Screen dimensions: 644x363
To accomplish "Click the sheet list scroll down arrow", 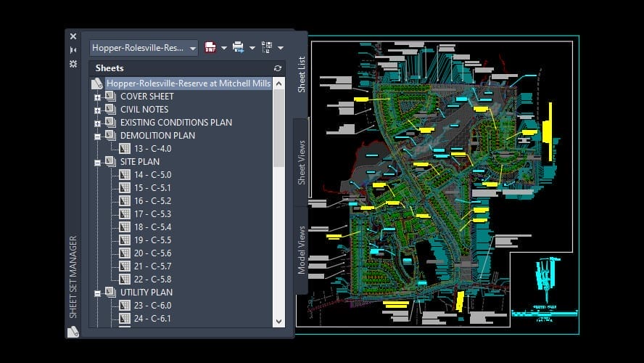I will [279, 322].
